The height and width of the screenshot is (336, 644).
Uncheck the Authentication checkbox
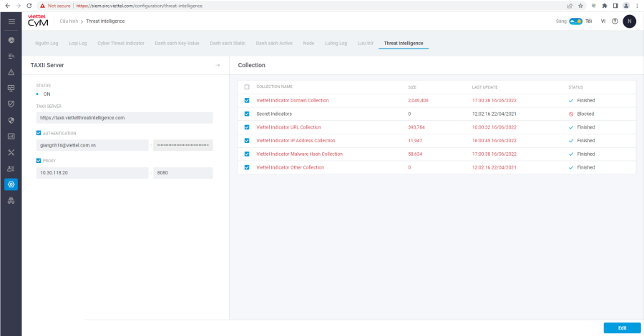coord(39,133)
